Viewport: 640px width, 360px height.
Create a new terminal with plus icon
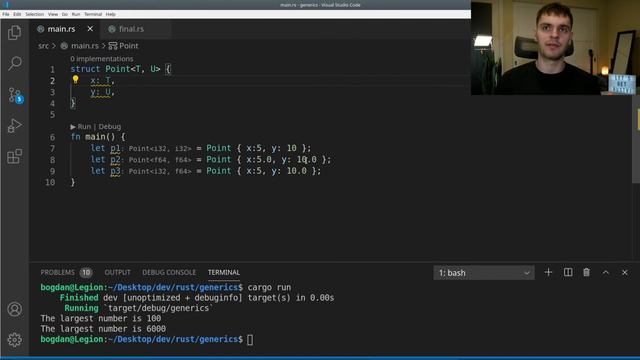tap(548, 272)
